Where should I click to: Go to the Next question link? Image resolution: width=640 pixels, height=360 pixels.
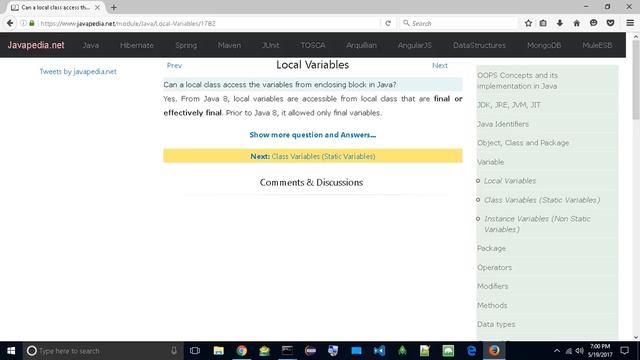440,65
